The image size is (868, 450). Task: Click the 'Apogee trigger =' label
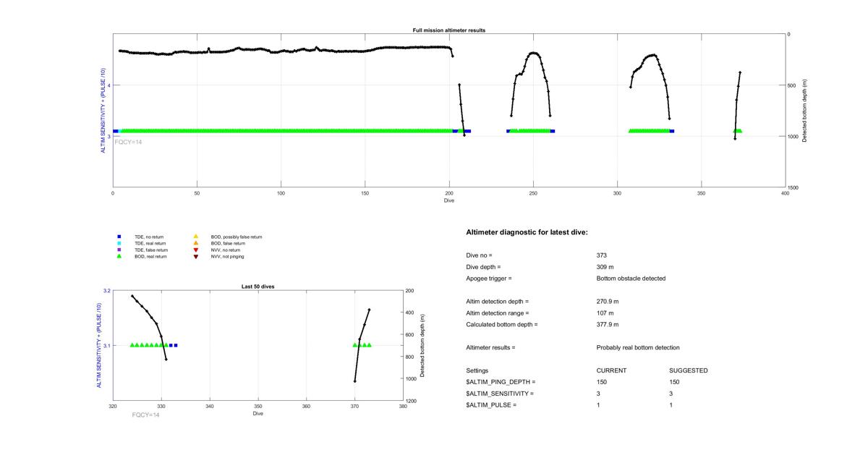click(x=489, y=279)
